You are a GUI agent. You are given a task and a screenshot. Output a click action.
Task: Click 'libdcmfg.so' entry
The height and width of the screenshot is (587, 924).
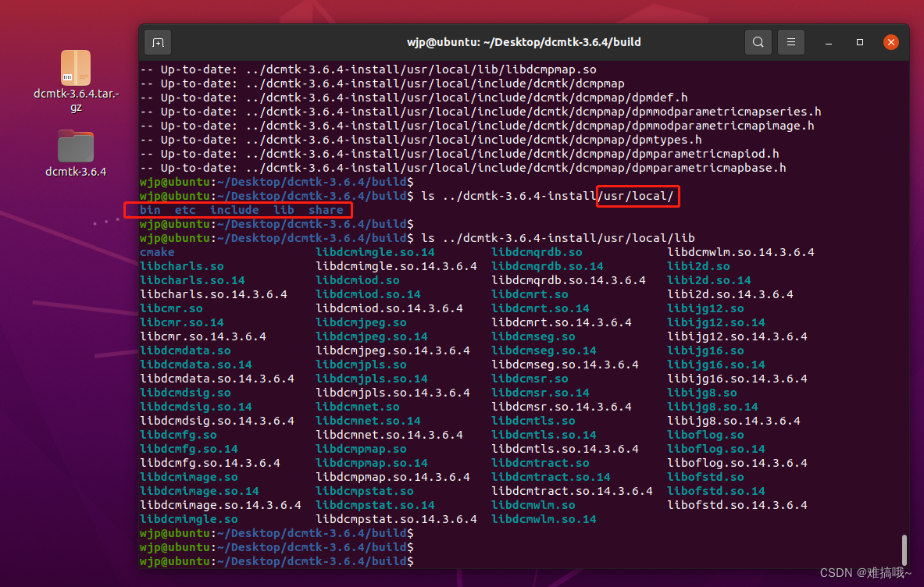179,435
